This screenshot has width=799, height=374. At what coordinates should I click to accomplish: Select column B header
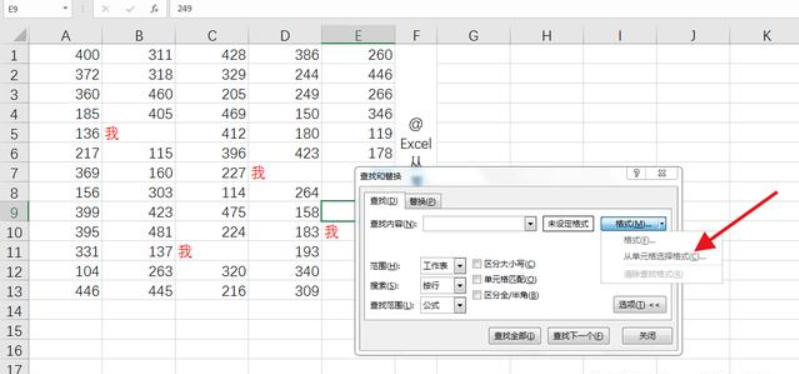coord(139,35)
